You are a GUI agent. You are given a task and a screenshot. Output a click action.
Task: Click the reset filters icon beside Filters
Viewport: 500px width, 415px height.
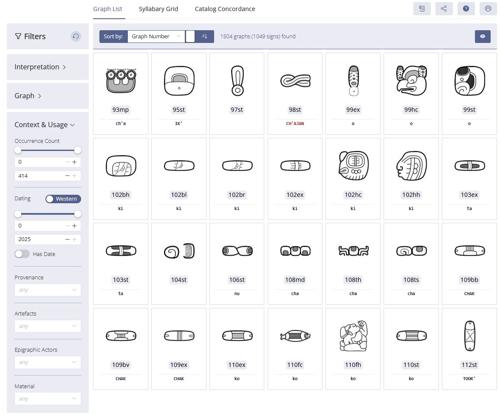76,36
